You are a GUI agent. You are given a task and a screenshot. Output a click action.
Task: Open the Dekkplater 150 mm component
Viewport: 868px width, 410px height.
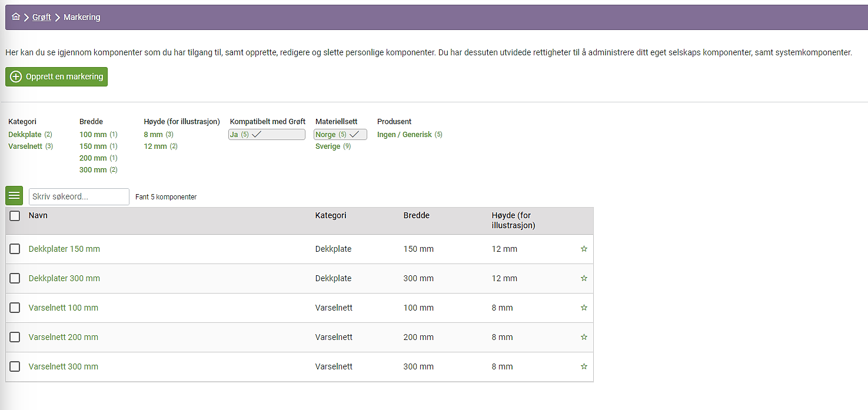(x=64, y=249)
